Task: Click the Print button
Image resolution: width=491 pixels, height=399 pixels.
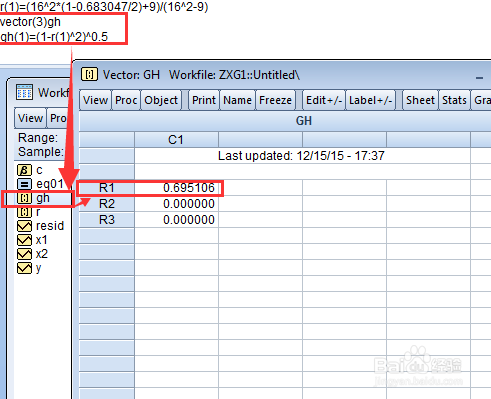Action: pos(204,100)
